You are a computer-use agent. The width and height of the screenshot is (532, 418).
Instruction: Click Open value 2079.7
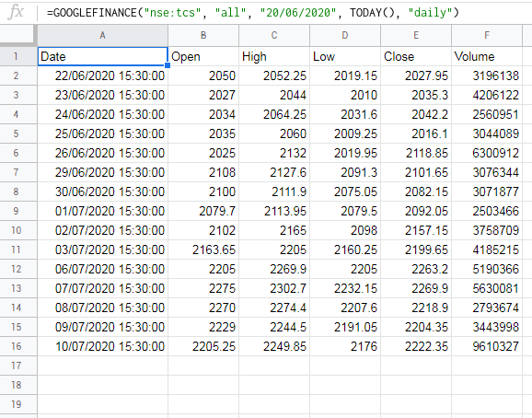[x=203, y=211]
